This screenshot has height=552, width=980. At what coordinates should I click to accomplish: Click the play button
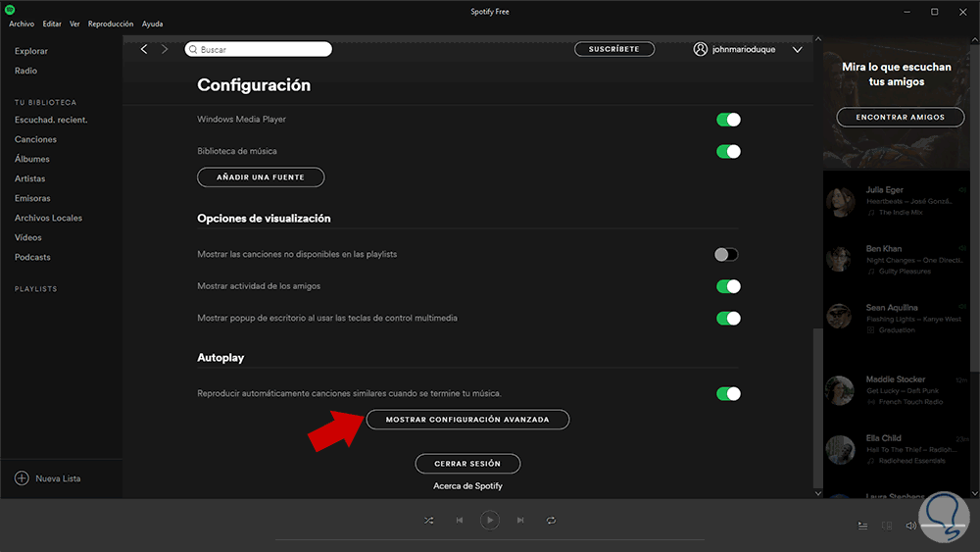point(489,520)
